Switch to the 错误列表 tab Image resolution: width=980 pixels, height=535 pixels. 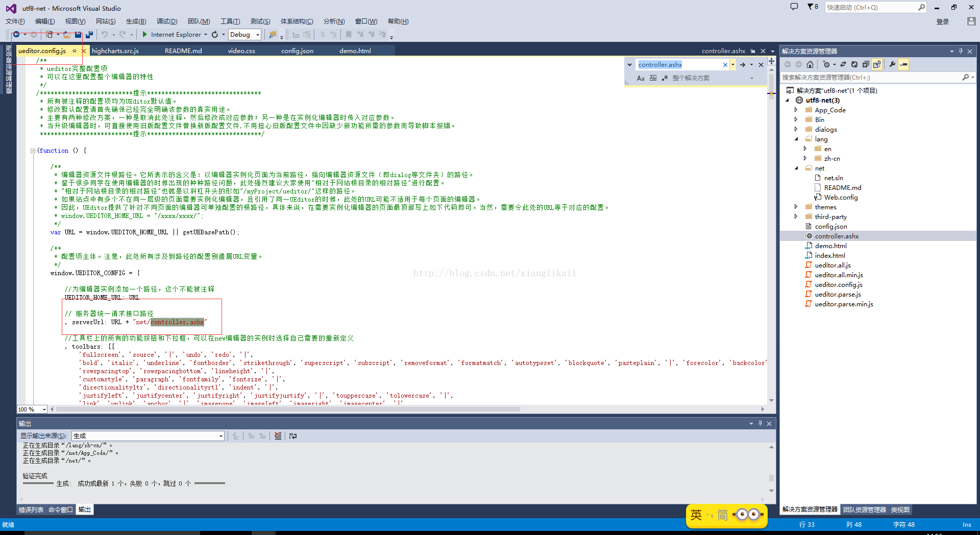click(31, 509)
